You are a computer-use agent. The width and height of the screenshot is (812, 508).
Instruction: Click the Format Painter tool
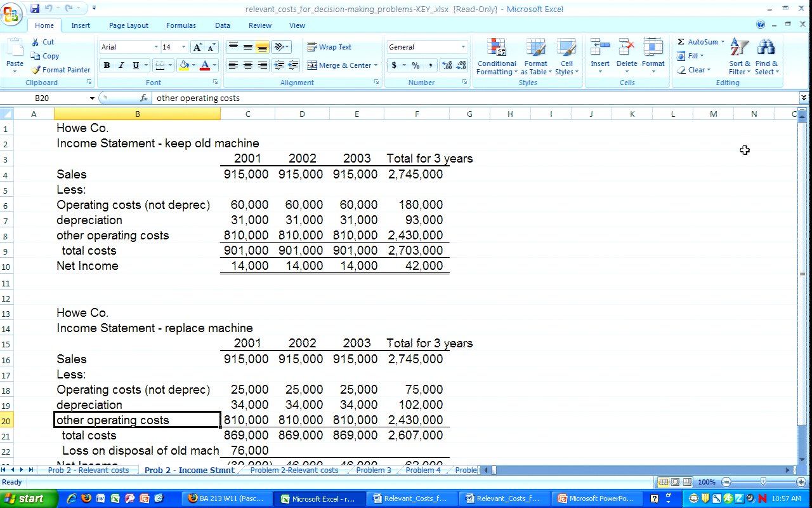[x=61, y=70]
